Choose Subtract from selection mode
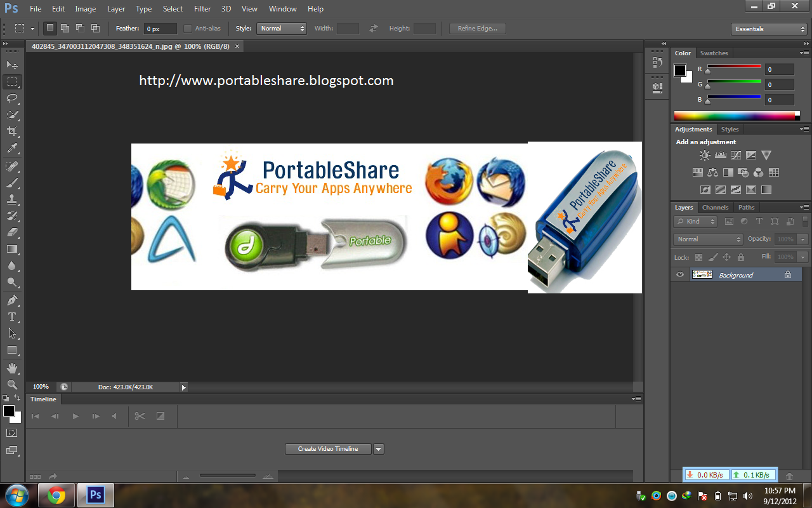The width and height of the screenshot is (812, 508). point(81,29)
